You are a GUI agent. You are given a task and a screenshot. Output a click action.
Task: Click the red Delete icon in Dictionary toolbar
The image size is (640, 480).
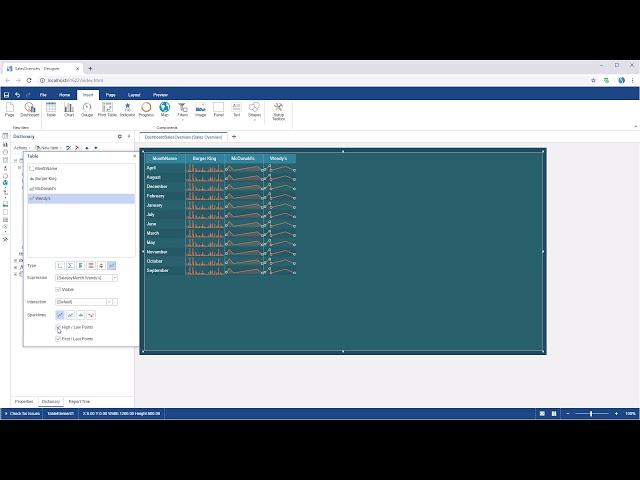(x=77, y=148)
